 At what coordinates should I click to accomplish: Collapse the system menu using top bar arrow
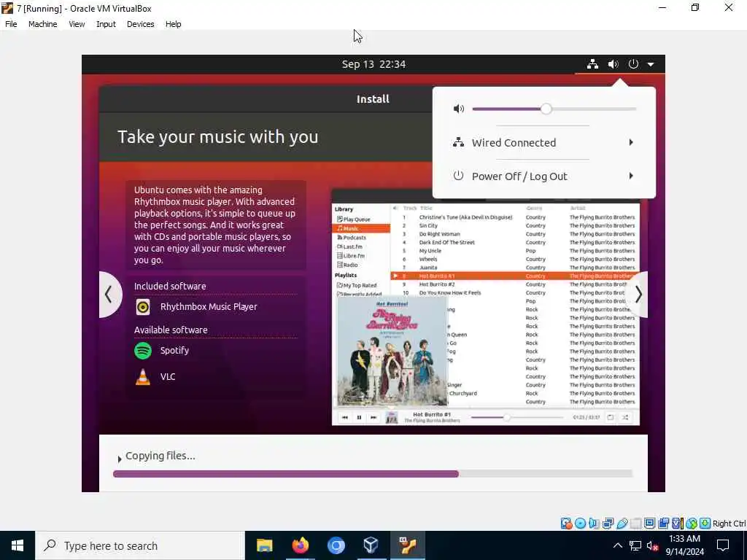[651, 64]
